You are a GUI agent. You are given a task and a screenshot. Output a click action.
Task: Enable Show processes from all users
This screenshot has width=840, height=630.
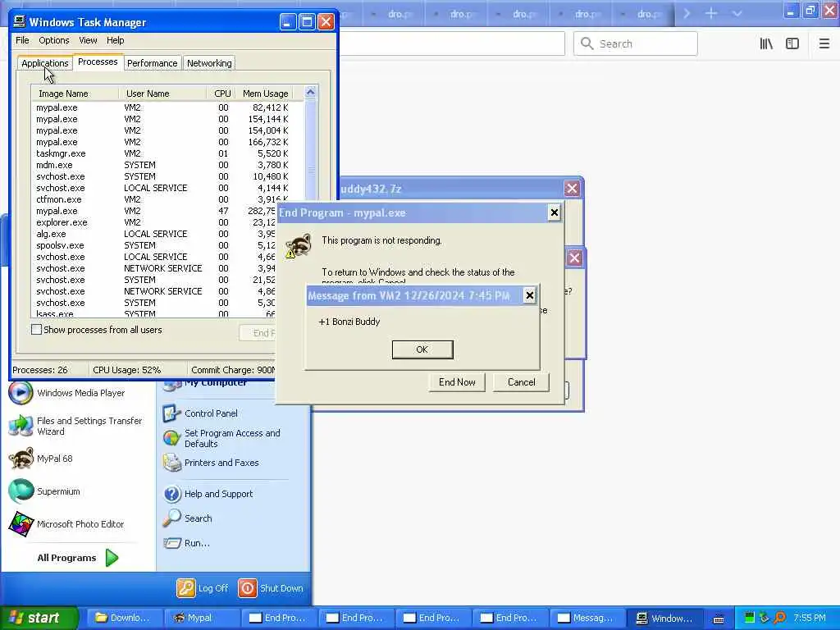coord(36,330)
